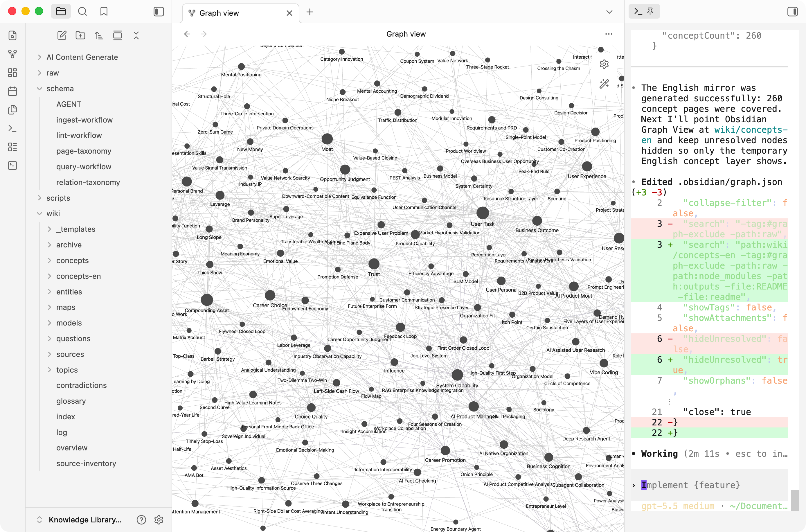806x532 pixels.
Task: Open terminal icon at ribbon bottom
Action: [12, 166]
